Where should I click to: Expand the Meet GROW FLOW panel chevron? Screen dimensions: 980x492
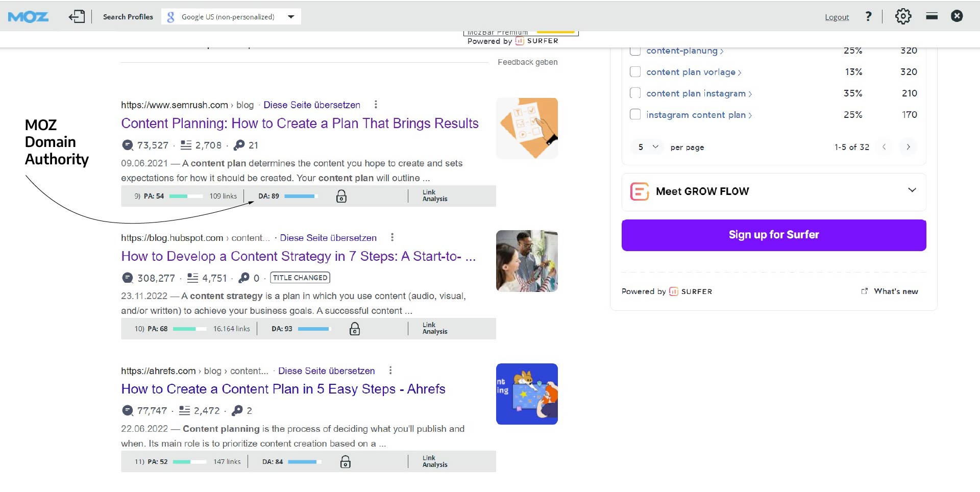coord(912,190)
